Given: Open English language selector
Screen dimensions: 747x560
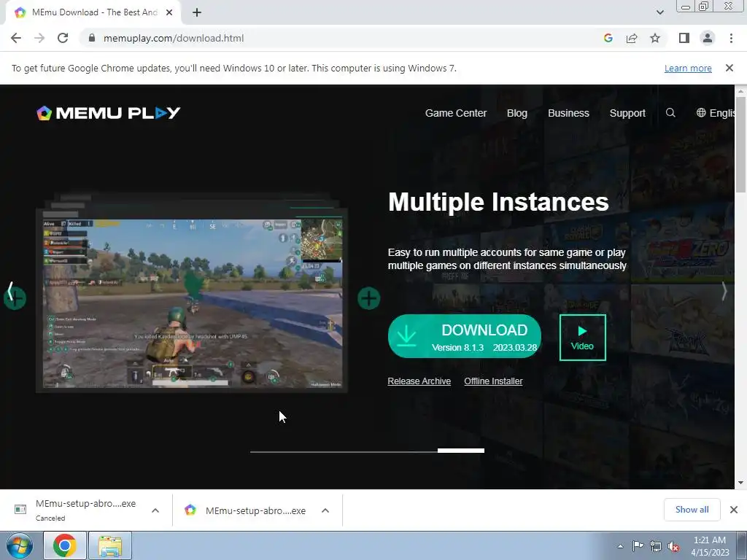Looking at the screenshot, I should [716, 113].
